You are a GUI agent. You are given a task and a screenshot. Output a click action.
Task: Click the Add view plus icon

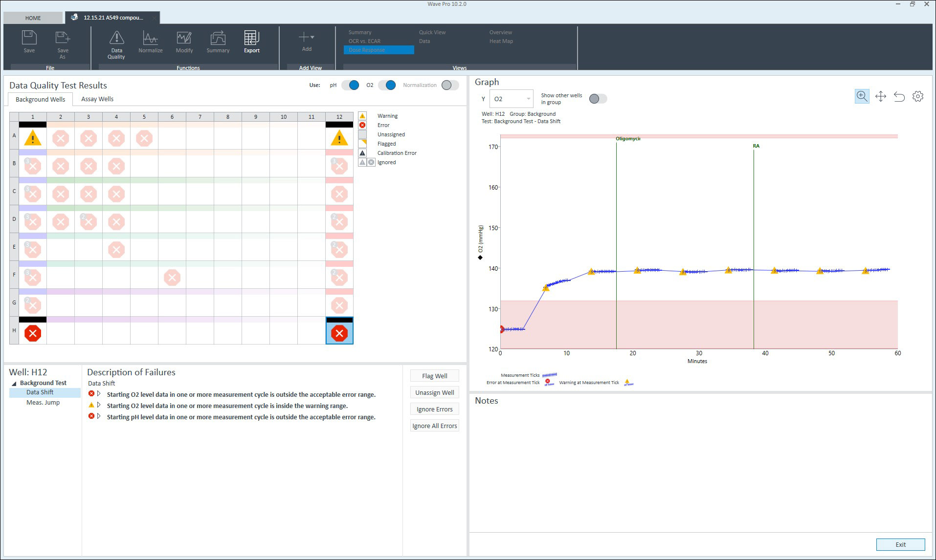[x=304, y=37]
